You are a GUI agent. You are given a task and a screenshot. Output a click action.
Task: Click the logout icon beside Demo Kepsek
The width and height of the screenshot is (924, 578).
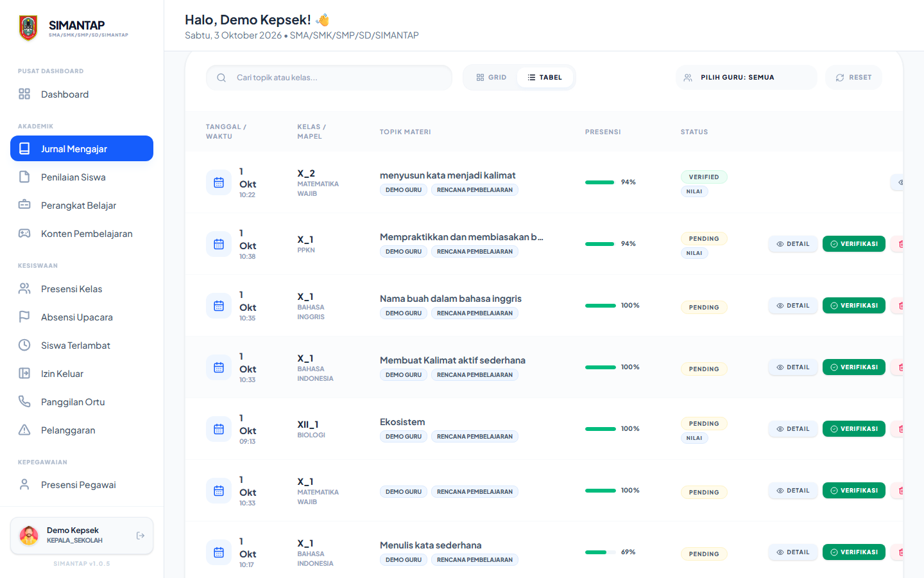coord(141,536)
